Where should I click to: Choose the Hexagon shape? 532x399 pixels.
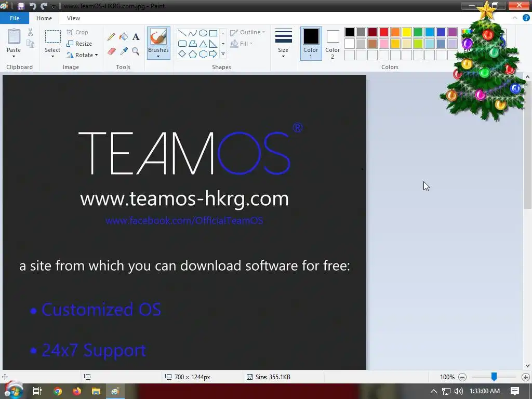click(203, 54)
